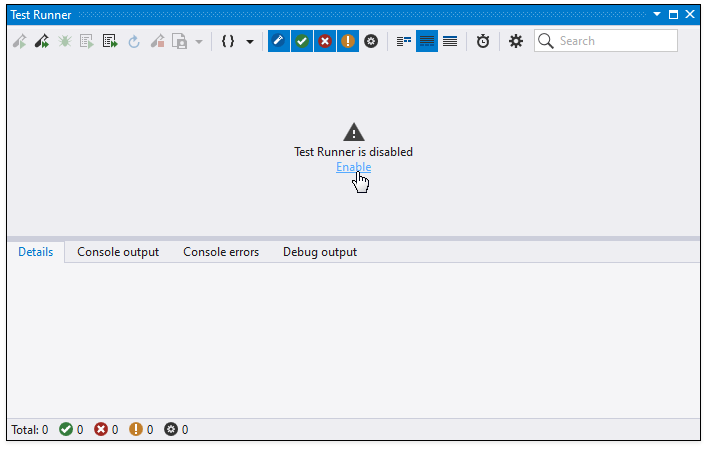Click the green passed count in the status bar

(71, 430)
